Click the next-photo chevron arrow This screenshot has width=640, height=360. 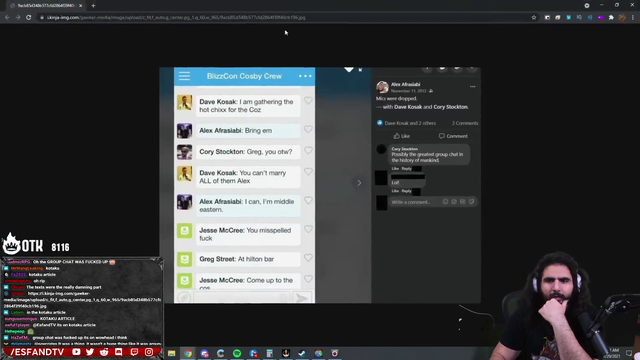click(359, 183)
